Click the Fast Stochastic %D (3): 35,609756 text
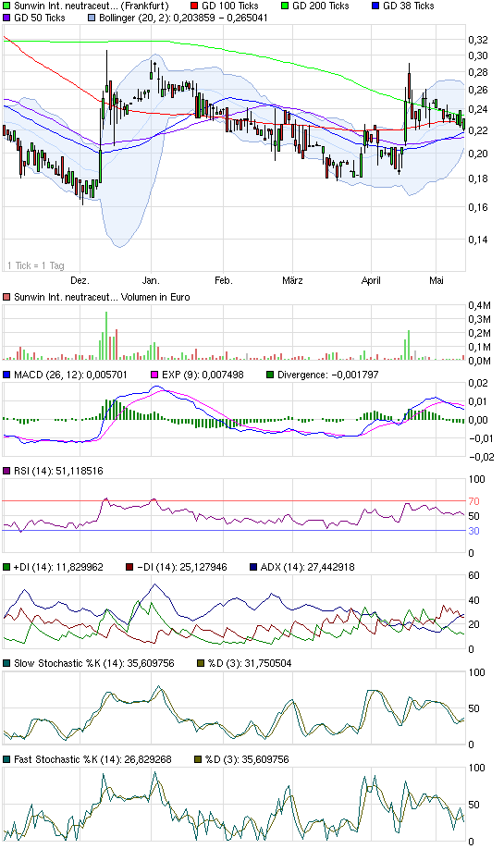 click(248, 759)
